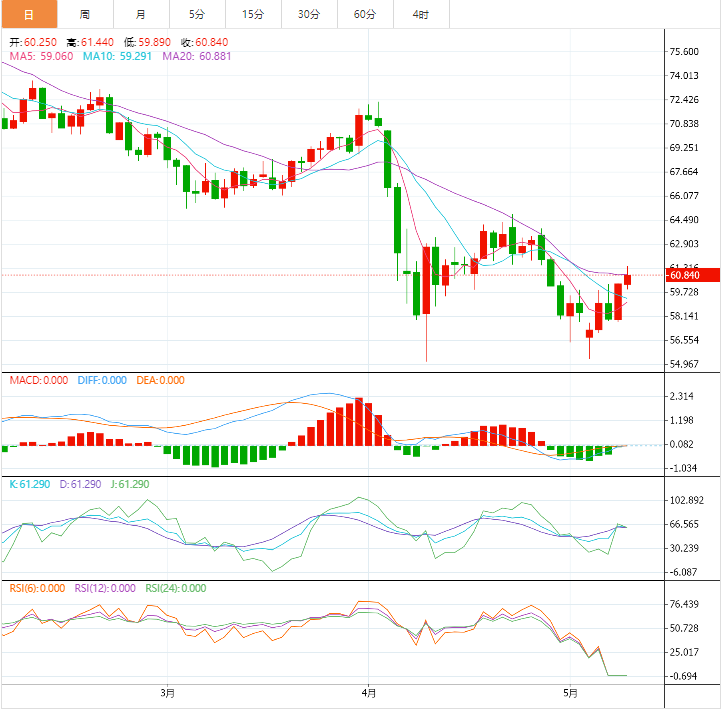Click the MA5 indicator label
The image size is (723, 710).
tap(41, 57)
